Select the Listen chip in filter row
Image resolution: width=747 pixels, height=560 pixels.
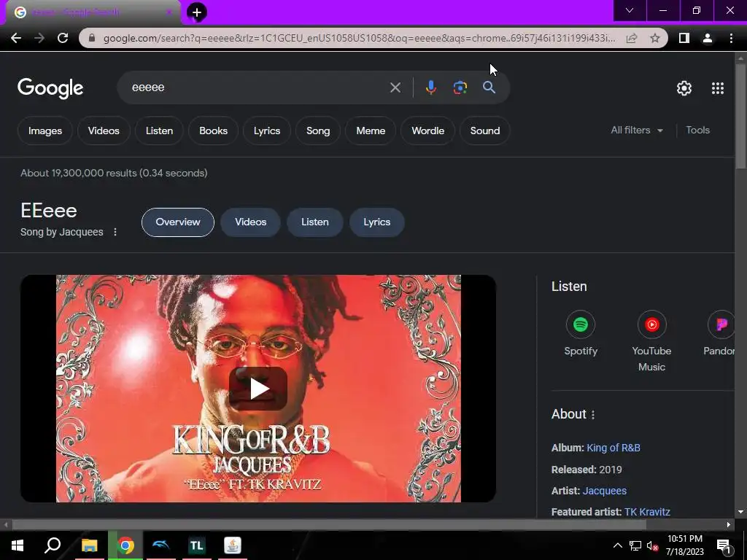[159, 131]
